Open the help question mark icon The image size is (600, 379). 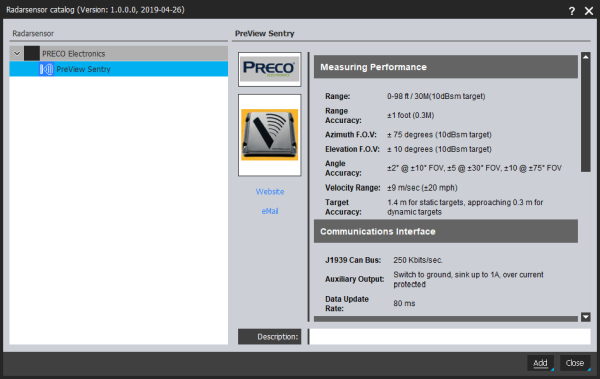tap(572, 11)
